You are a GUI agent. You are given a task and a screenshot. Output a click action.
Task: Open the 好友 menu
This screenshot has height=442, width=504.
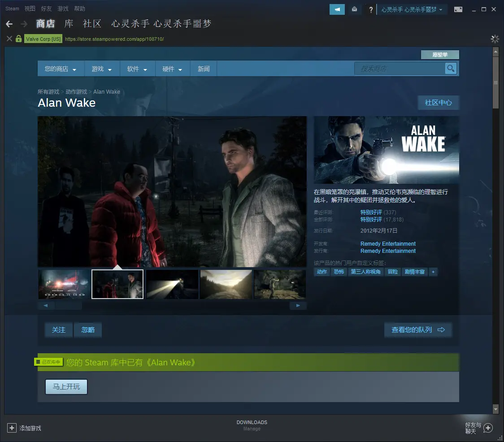(46, 9)
